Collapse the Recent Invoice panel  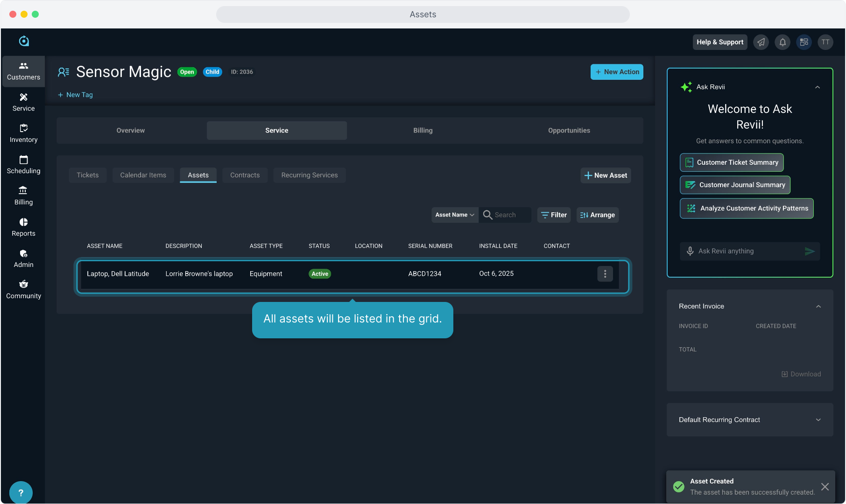click(818, 307)
